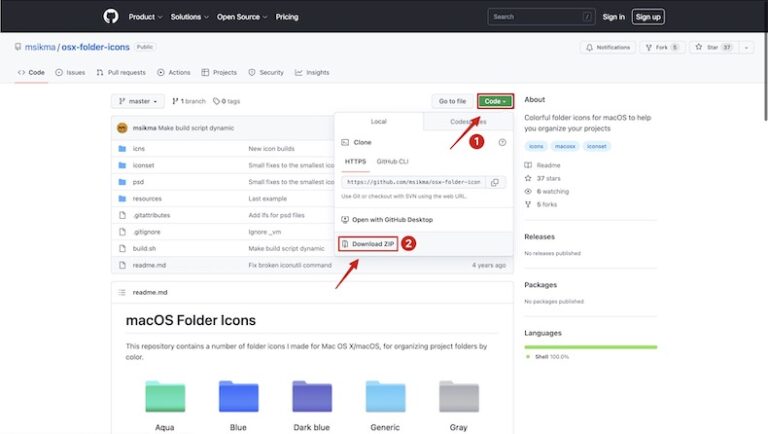Screen dimensions: 768x434
Task: Open the icns folder
Action: pos(138,148)
